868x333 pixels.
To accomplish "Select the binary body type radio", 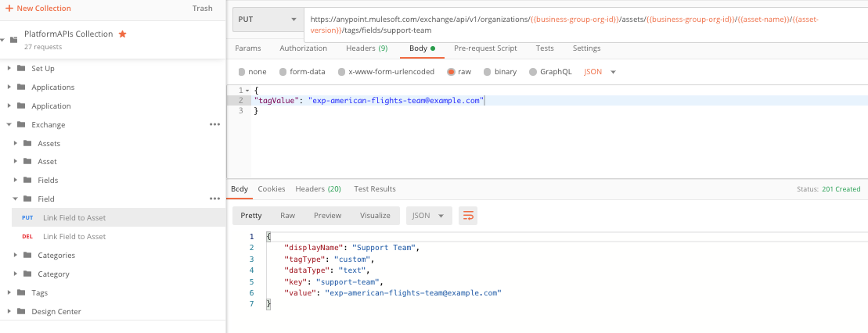I will pos(487,72).
